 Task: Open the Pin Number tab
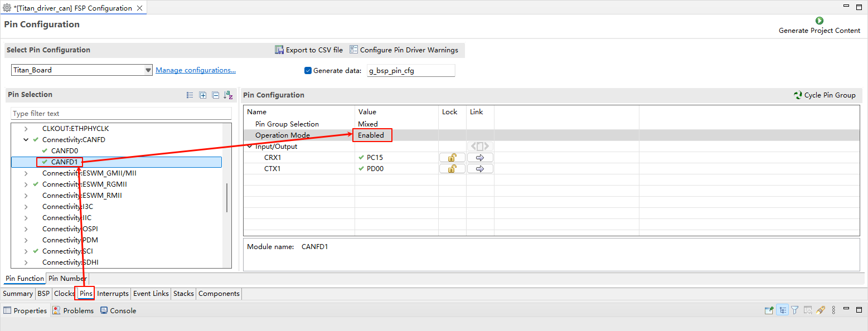click(x=67, y=279)
